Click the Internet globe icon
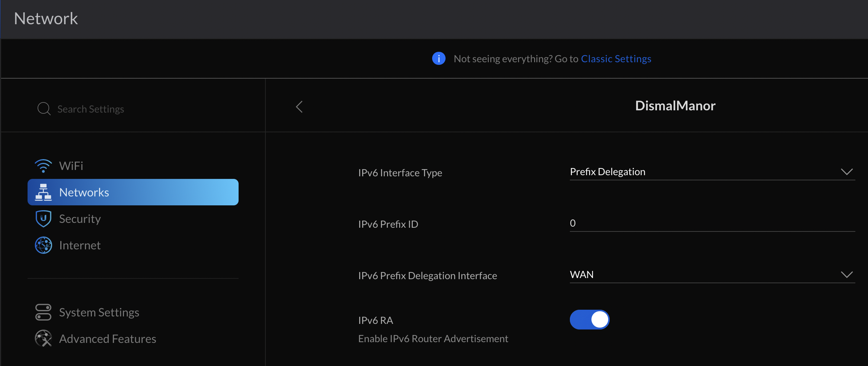The height and width of the screenshot is (366, 868). point(43,245)
